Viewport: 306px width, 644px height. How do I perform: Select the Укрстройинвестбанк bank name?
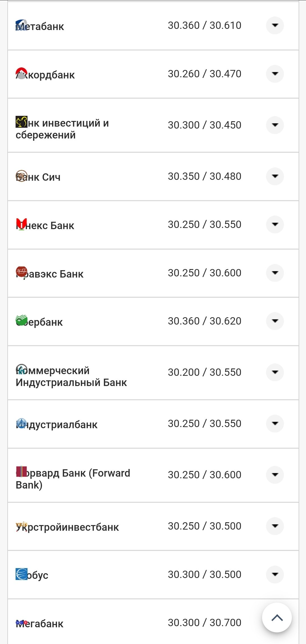[67, 527]
